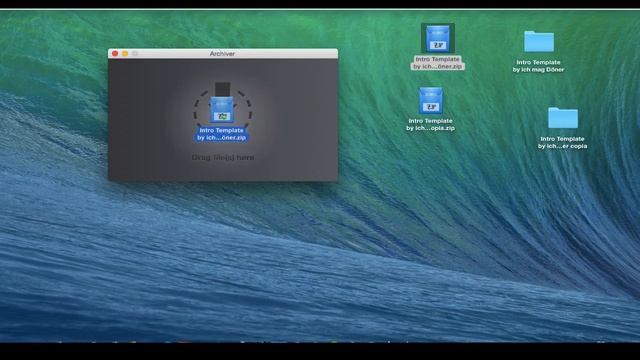The height and width of the screenshot is (360, 640).
Task: Click the 'by ich mag Döner' folder name label
Action: 538,70
